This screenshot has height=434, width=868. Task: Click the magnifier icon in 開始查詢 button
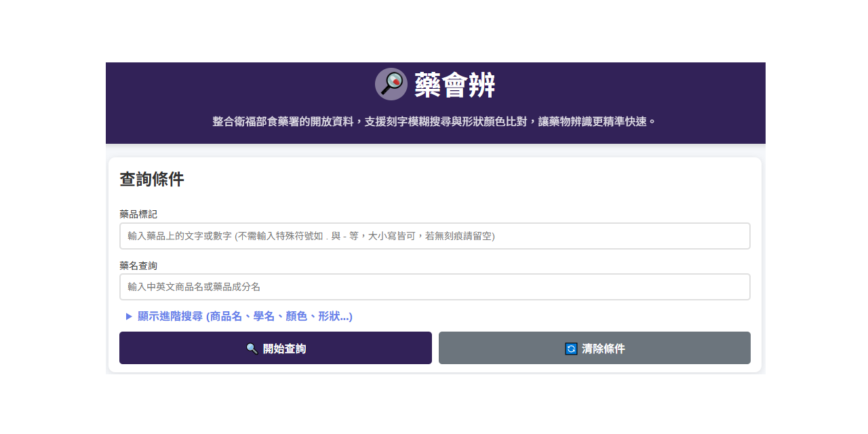tap(252, 349)
